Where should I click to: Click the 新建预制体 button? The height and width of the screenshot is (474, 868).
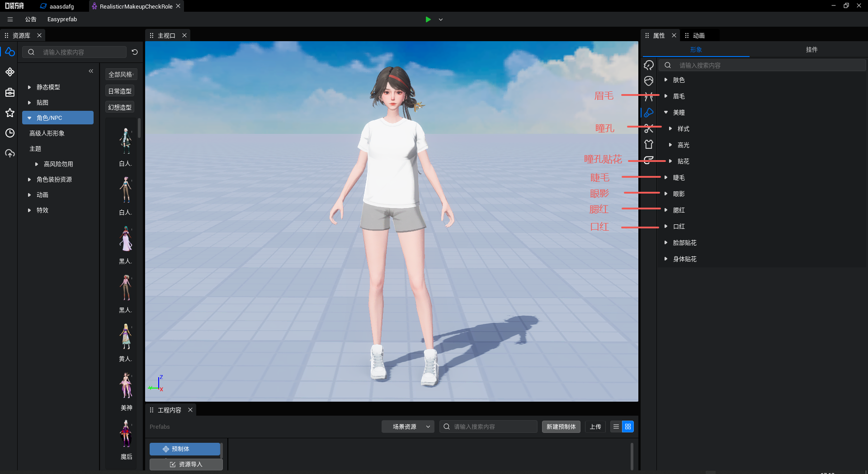(x=561, y=427)
